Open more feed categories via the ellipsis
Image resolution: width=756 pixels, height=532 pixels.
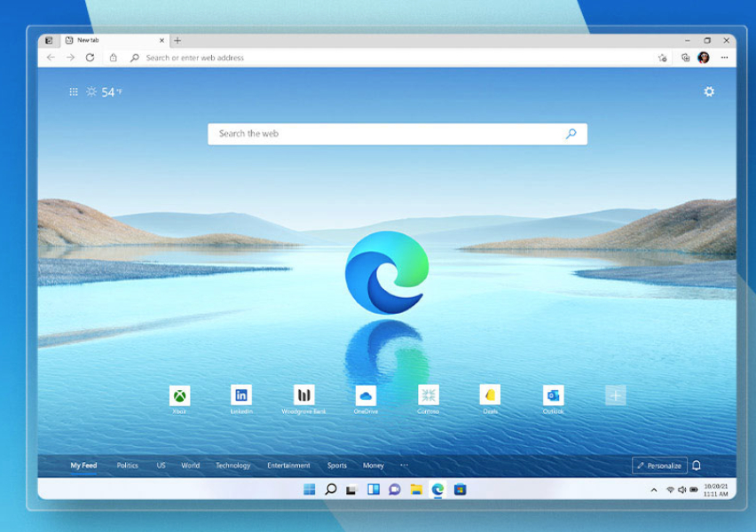pos(404,465)
